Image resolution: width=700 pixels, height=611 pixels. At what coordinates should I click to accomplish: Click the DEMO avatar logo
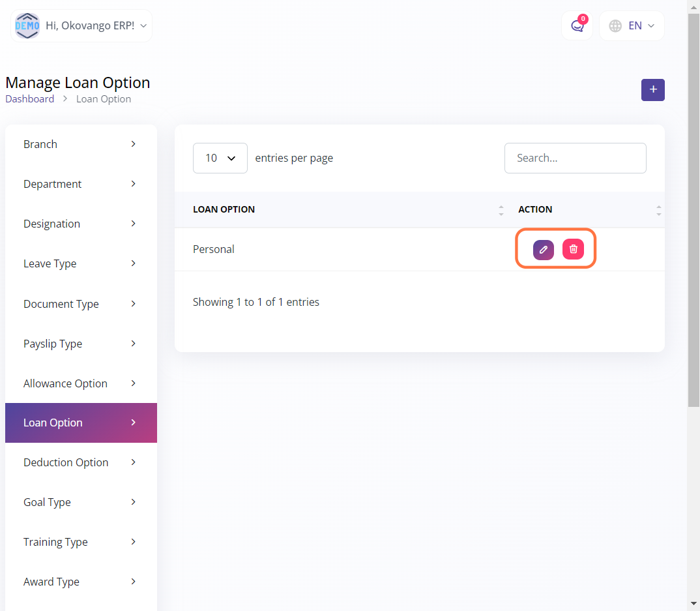pyautogui.click(x=27, y=26)
